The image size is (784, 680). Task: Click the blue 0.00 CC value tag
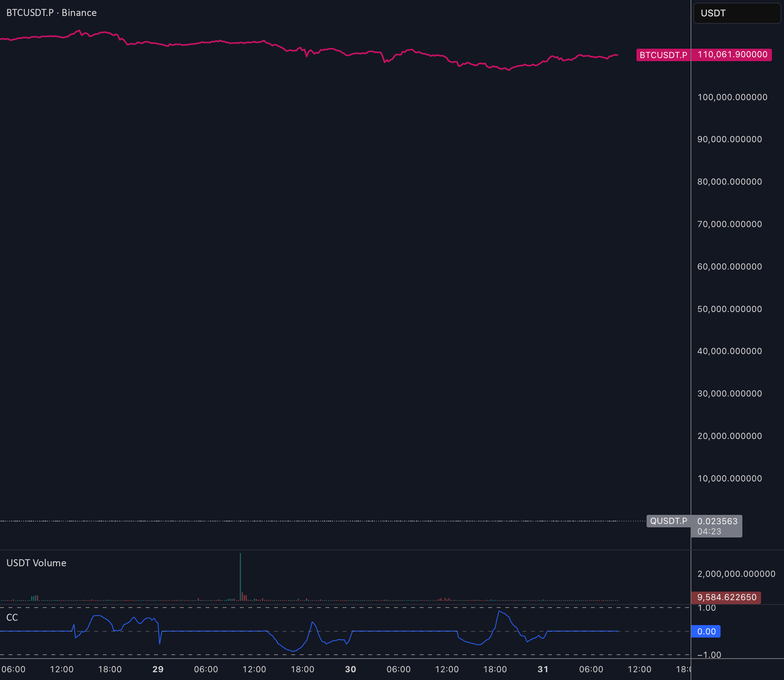706,632
